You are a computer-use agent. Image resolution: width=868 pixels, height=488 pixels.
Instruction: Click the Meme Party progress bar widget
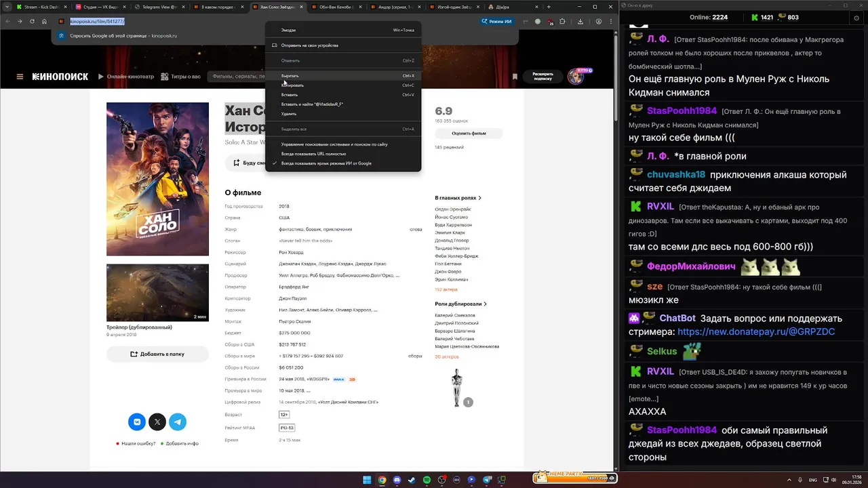(574, 479)
